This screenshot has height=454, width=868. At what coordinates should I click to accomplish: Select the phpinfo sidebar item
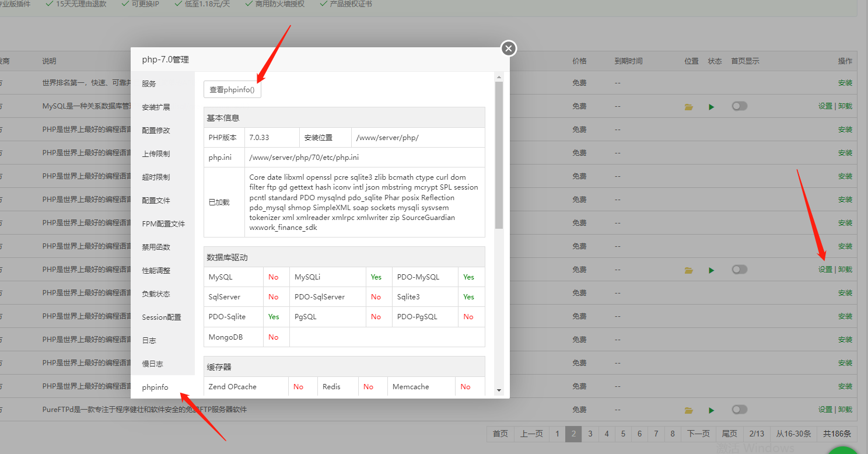163,387
